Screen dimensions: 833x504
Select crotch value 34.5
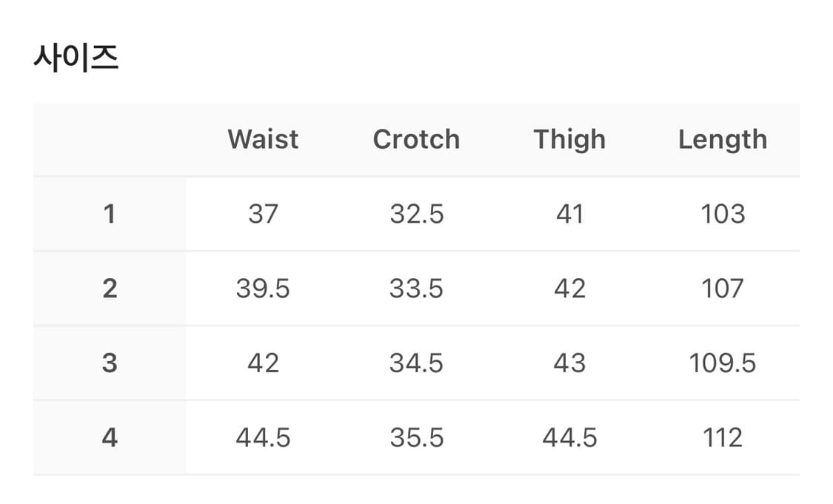416,363
